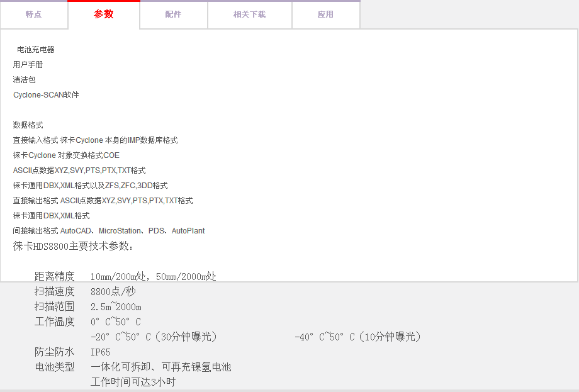Click the 对象交换格式COE line
This screenshot has height=392, width=579.
point(66,155)
